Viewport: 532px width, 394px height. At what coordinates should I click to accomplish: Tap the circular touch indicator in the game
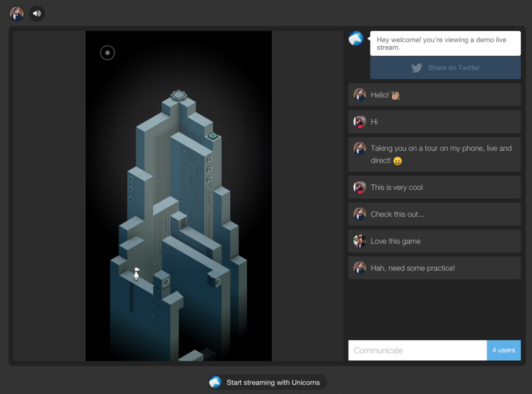pos(108,53)
